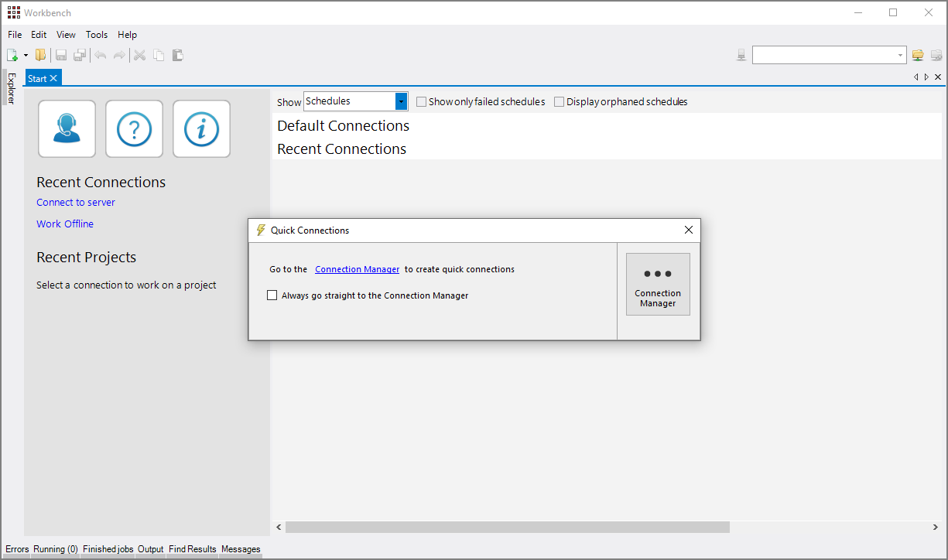
Task: Click the new file icon in toolbar
Action: pos(12,55)
